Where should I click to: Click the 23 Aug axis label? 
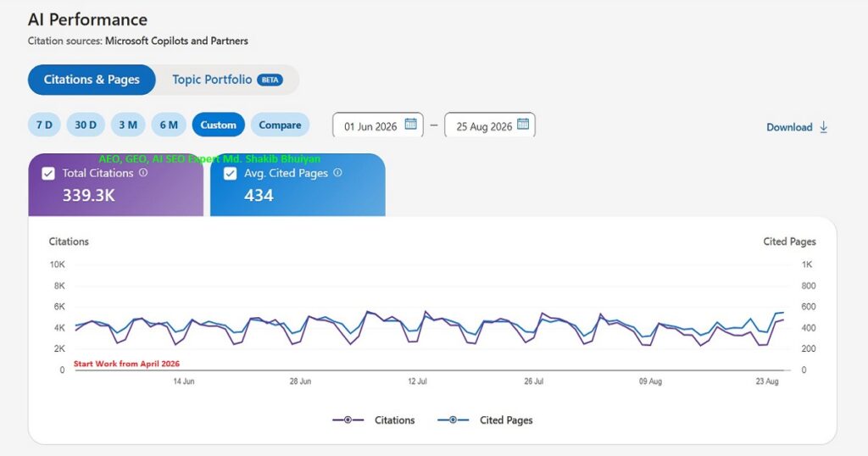click(767, 381)
